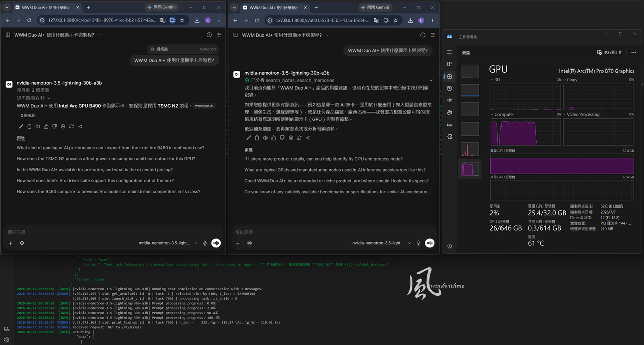644x345 pixels.
Task: Open model selector dropdown in right chat
Action: pyautogui.click(x=382, y=243)
